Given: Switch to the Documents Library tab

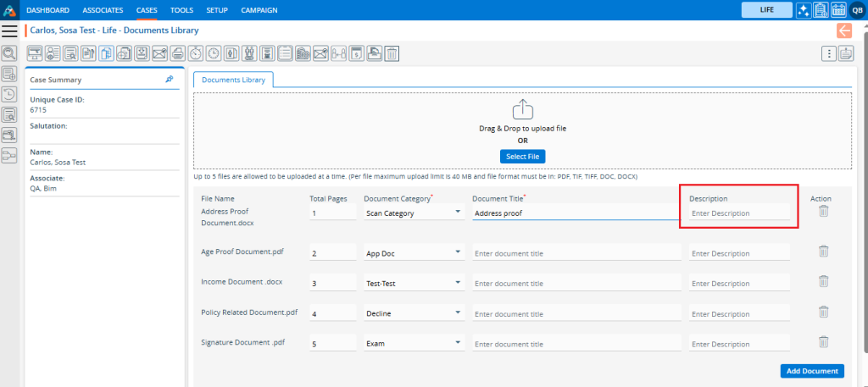Looking at the screenshot, I should click(233, 80).
